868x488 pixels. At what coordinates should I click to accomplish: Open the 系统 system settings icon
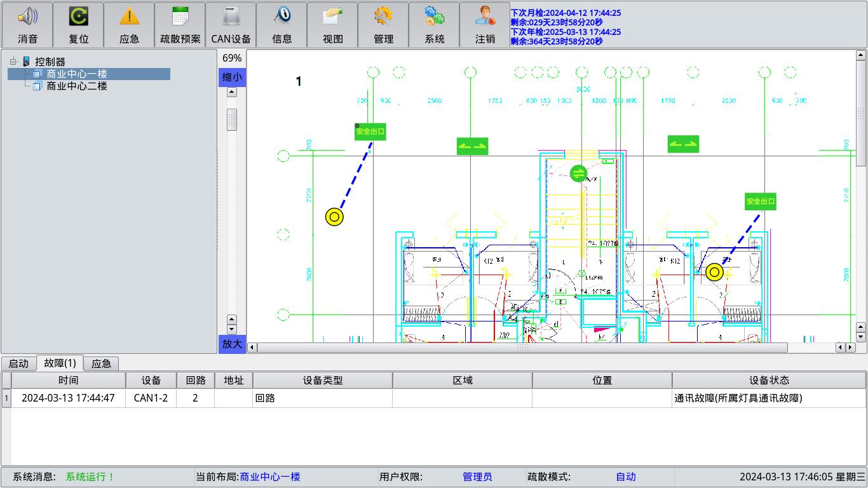434,17
